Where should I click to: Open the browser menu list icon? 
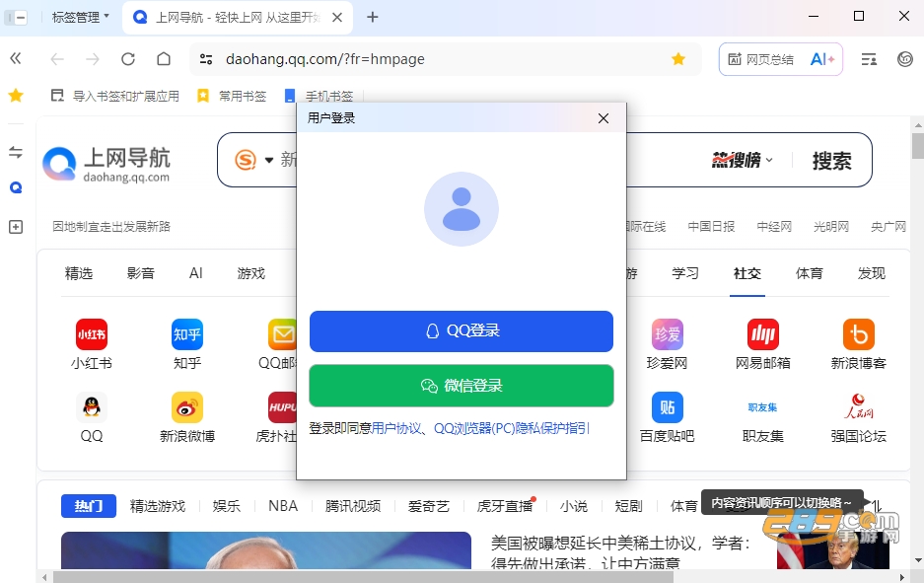[x=869, y=59]
